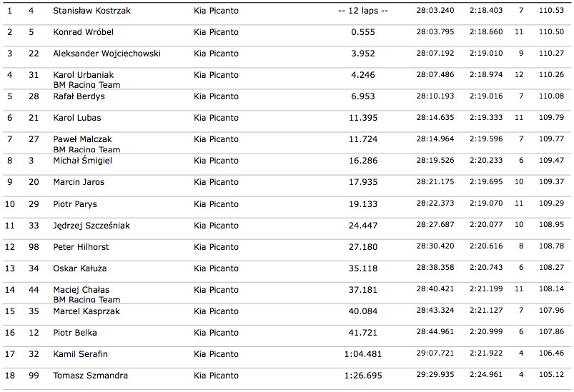The width and height of the screenshot is (574, 392).
Task: Click Piotr Belka's name
Action: [75, 333]
